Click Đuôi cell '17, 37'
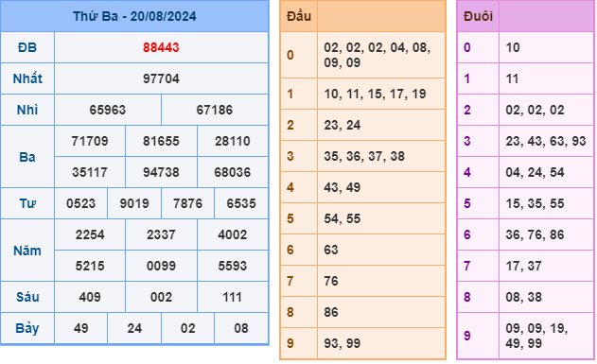This screenshot has width=597, height=364. (546, 266)
